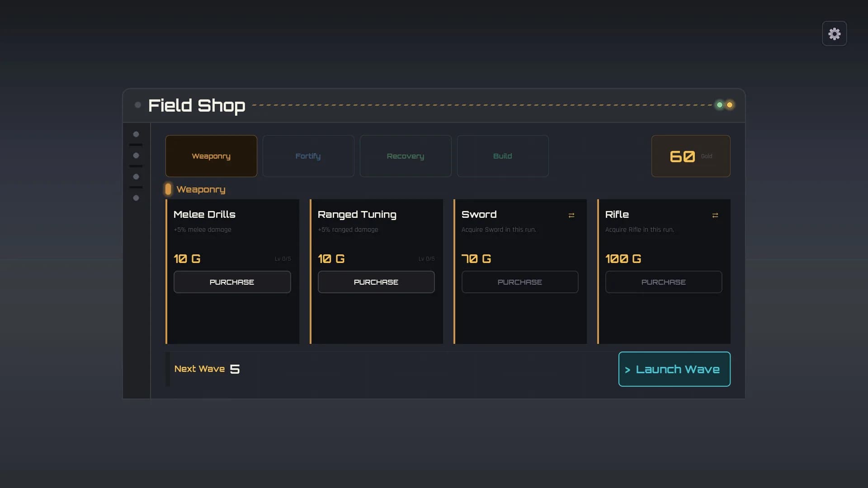Click Lv 0/5 on Melee Drills
The height and width of the screenshot is (488, 868).
point(283,259)
